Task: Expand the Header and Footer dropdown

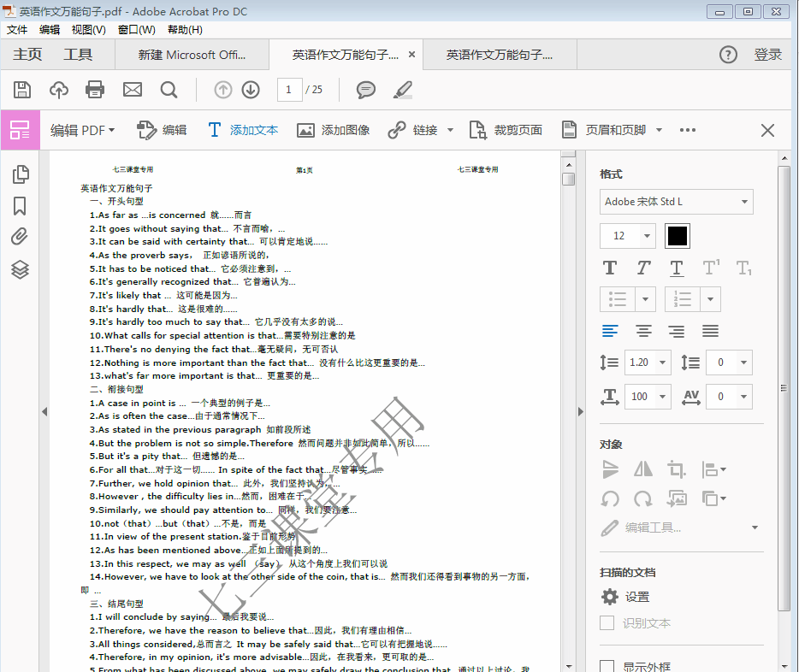Action: point(659,130)
